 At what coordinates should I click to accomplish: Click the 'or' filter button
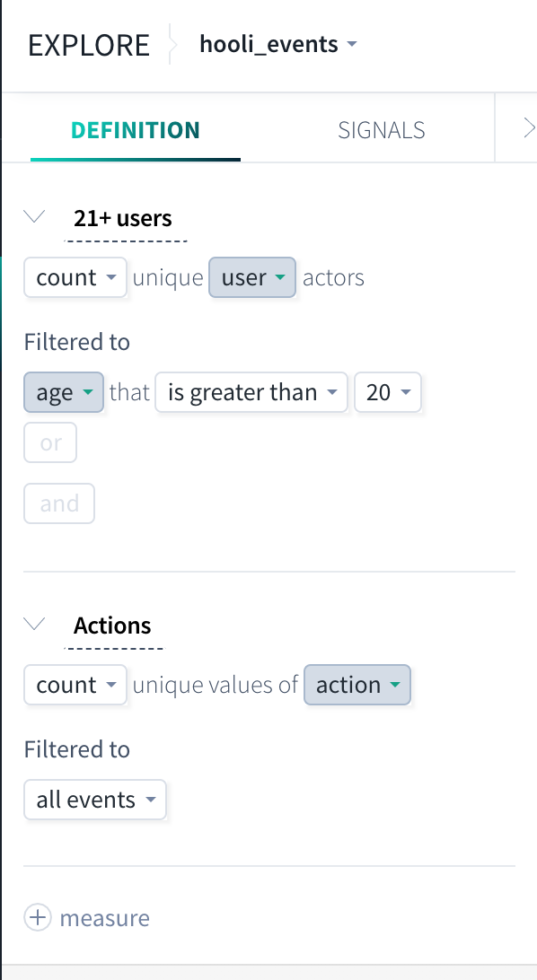pyautogui.click(x=50, y=442)
